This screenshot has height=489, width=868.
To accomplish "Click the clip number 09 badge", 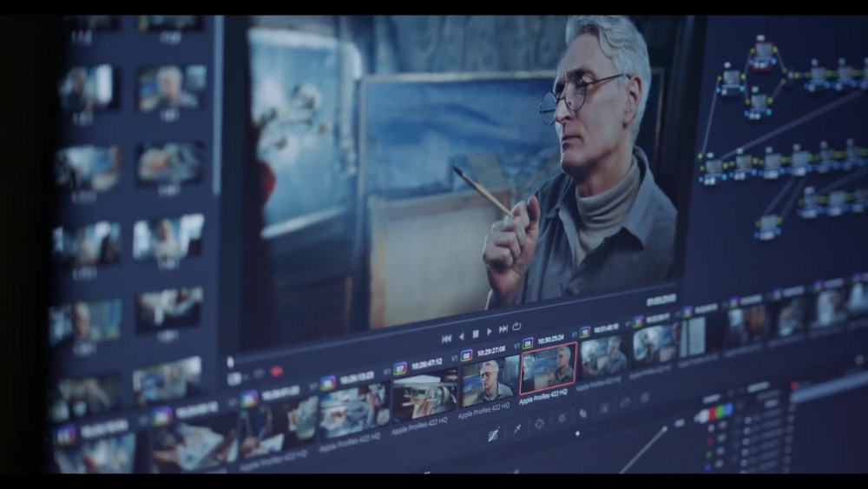I will click(x=528, y=343).
